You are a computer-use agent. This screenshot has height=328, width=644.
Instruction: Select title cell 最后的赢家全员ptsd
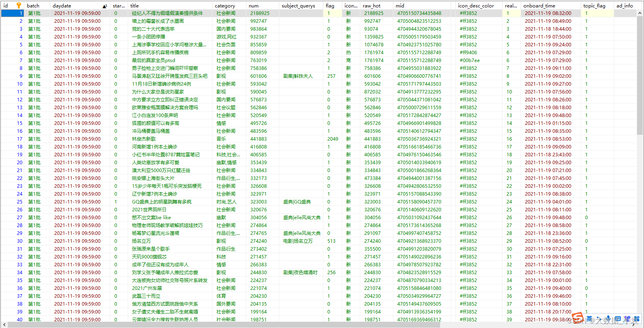click(x=154, y=60)
